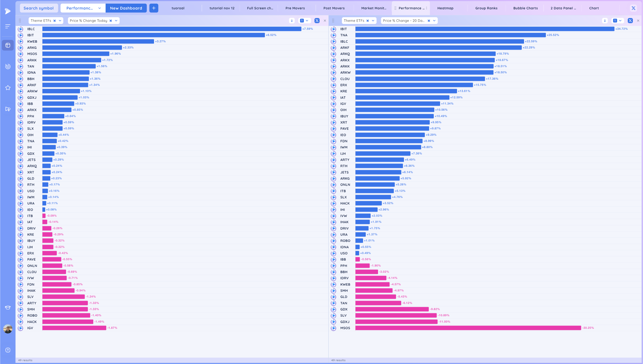Click the X share icon in 20-day panel header
Image resolution: width=643 pixels, height=364 pixels.
pos(630,21)
